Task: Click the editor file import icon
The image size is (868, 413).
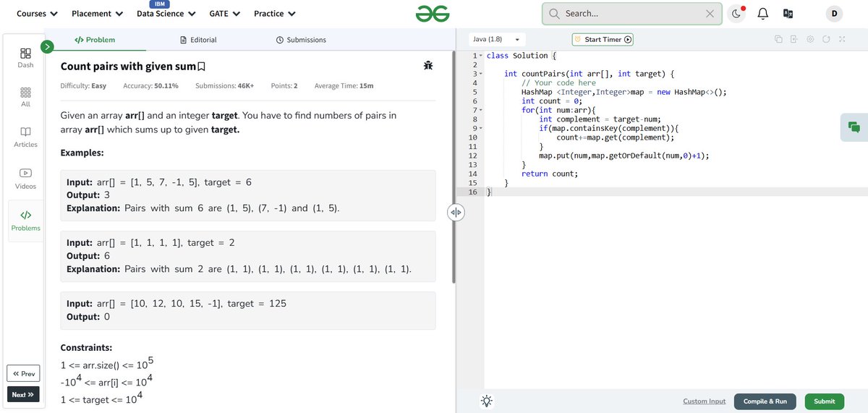Action: click(793, 39)
